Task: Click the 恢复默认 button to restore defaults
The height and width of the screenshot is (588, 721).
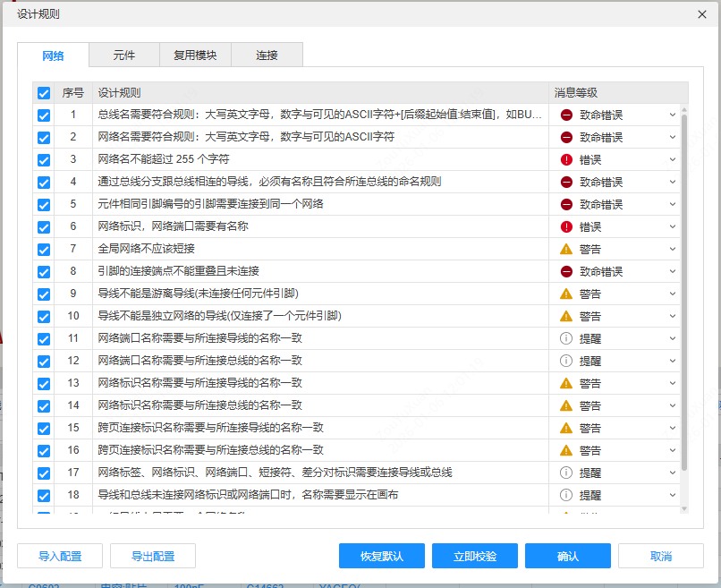Action: pos(382,555)
